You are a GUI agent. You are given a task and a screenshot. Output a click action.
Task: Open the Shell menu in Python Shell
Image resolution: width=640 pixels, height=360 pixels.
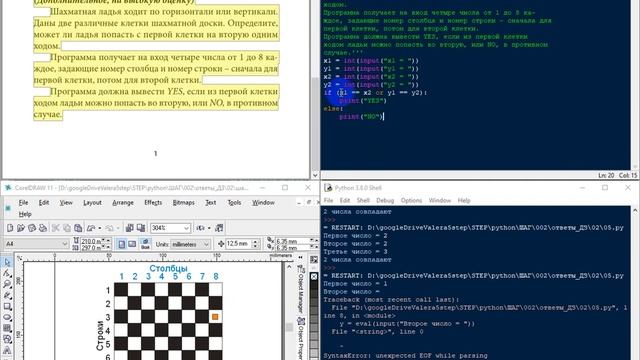coord(363,200)
